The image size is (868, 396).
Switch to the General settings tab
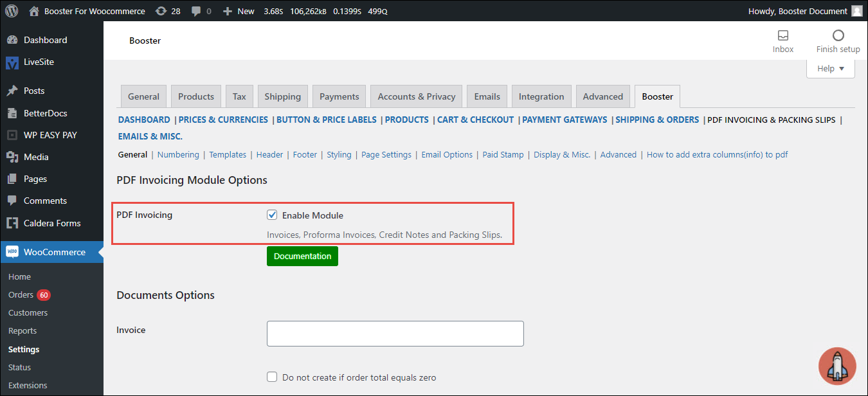(x=143, y=96)
